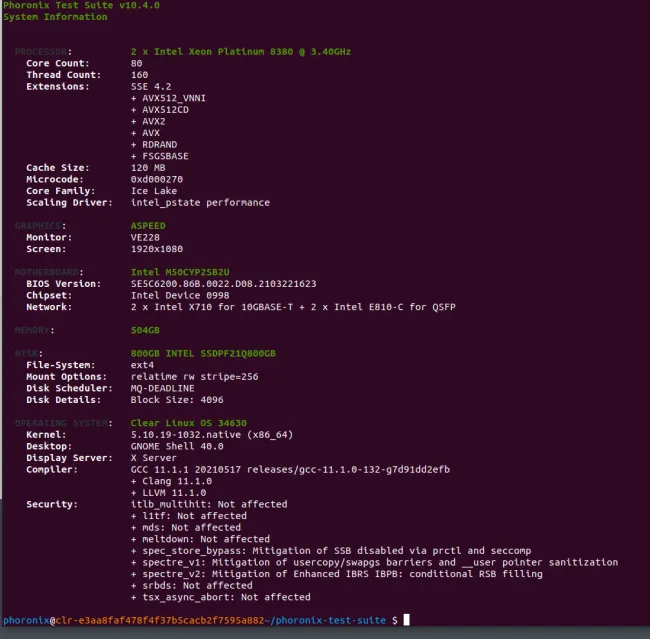Click the '+ mds: Not affected' line
Screen dimensions: 650x639
coord(186,528)
